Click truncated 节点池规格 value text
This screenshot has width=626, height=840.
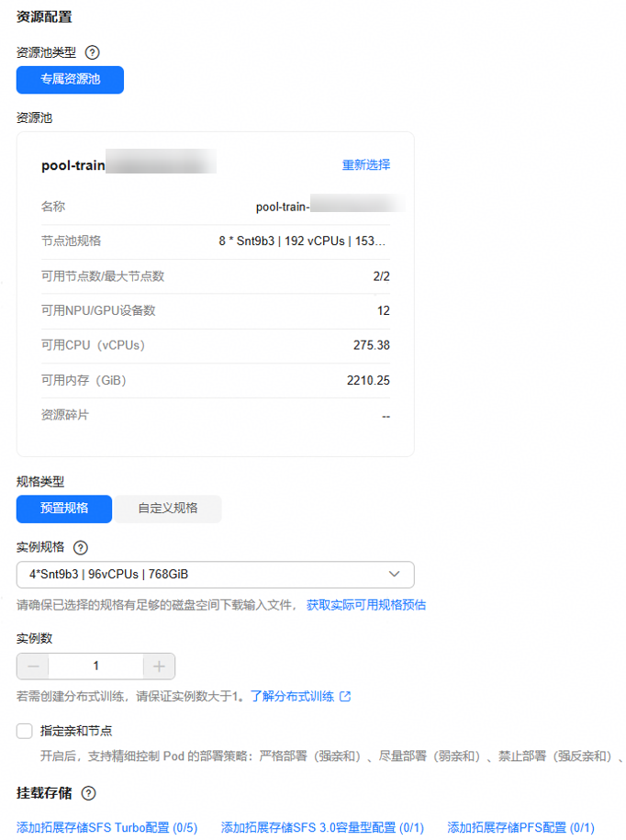coord(302,241)
